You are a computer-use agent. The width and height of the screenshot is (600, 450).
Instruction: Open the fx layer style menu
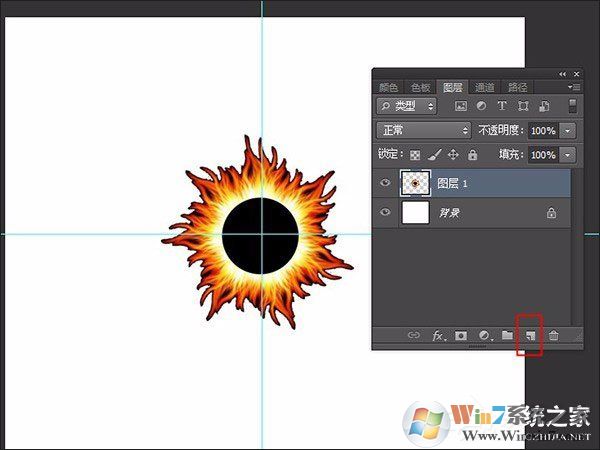point(438,336)
